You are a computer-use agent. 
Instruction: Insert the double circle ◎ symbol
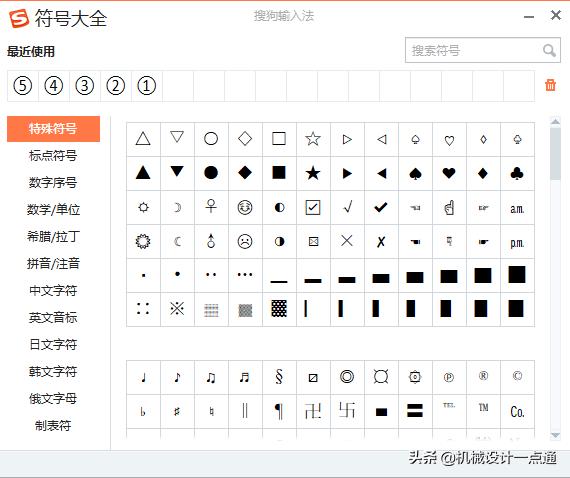click(x=347, y=377)
